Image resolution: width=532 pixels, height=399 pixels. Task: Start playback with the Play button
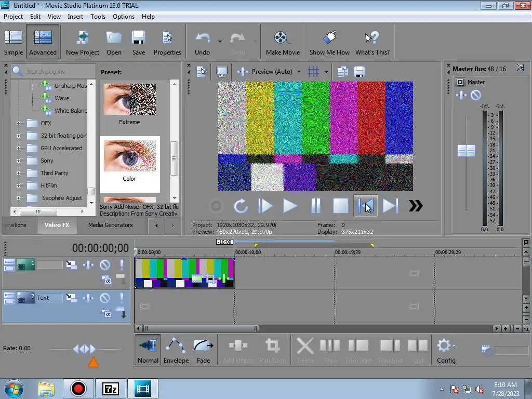coord(290,206)
